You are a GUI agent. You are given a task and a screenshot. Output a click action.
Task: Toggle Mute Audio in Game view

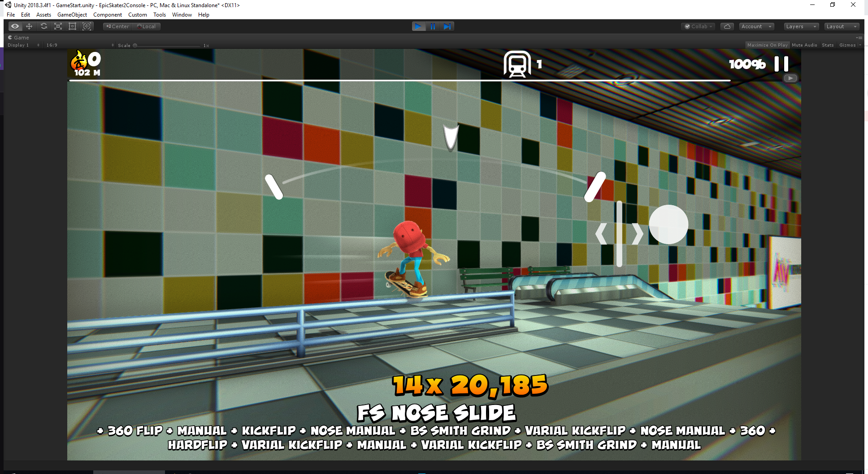804,45
